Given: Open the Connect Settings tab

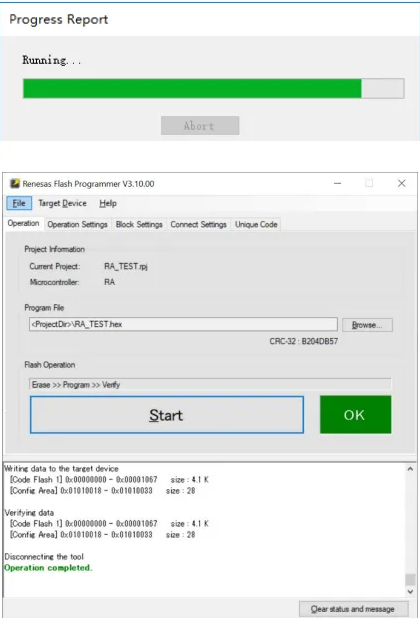Looking at the screenshot, I should point(199,225).
